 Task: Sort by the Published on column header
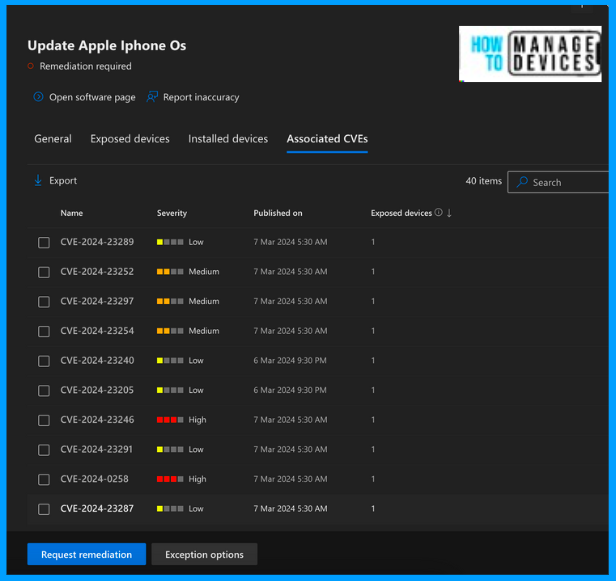coord(278,213)
